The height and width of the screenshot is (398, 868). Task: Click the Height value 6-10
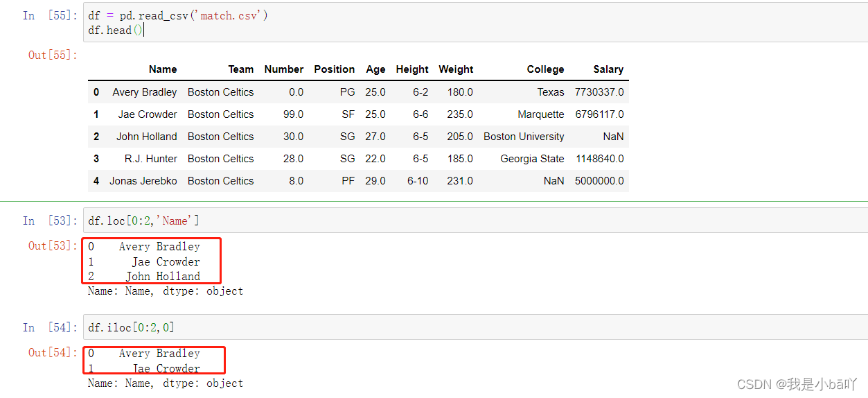coord(418,181)
